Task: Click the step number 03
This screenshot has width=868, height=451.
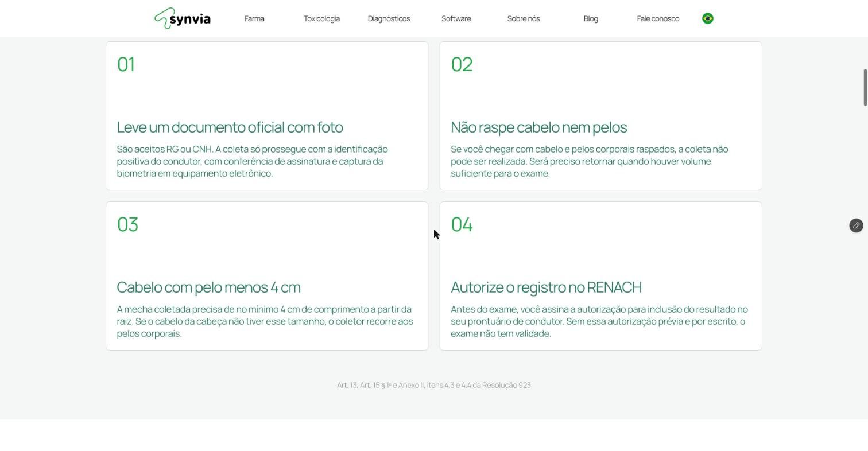Action: click(127, 224)
